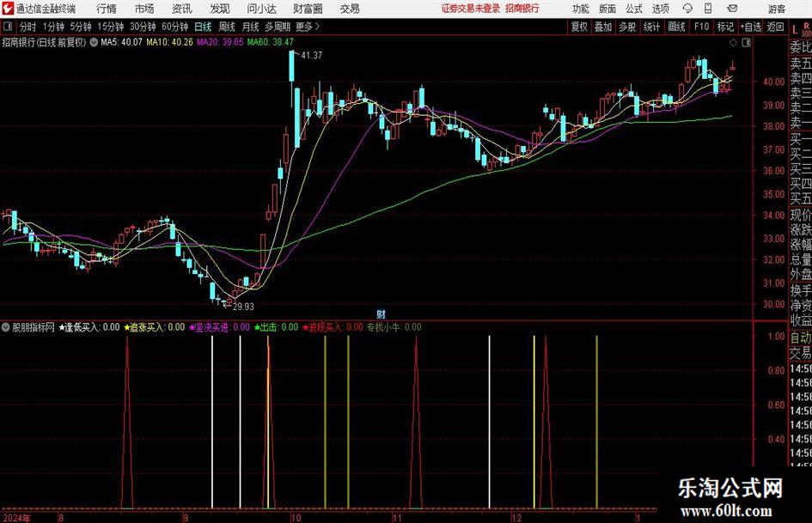The width and height of the screenshot is (812, 523).
Task: Open the 发现 menu
Action: click(x=220, y=9)
